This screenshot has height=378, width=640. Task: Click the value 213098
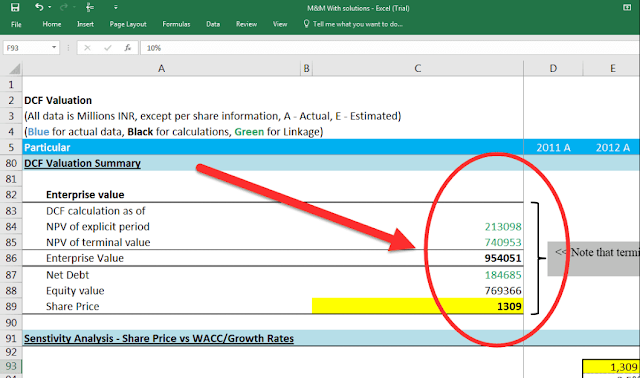(503, 227)
